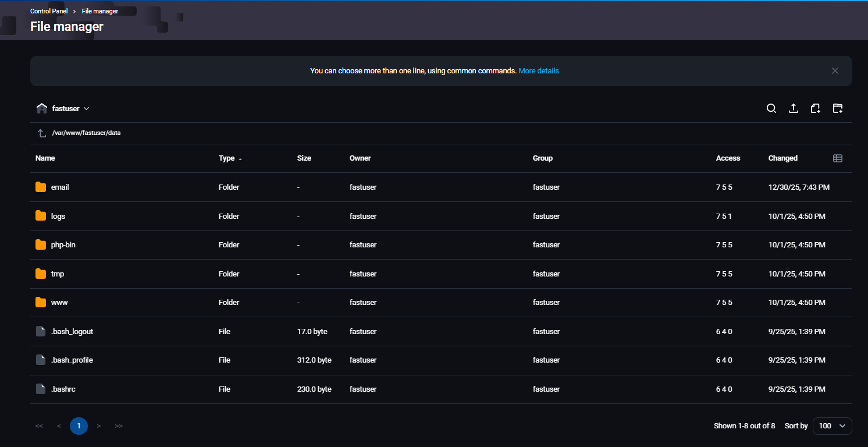
Task: Click the home icon beside fastuser
Action: [x=42, y=108]
